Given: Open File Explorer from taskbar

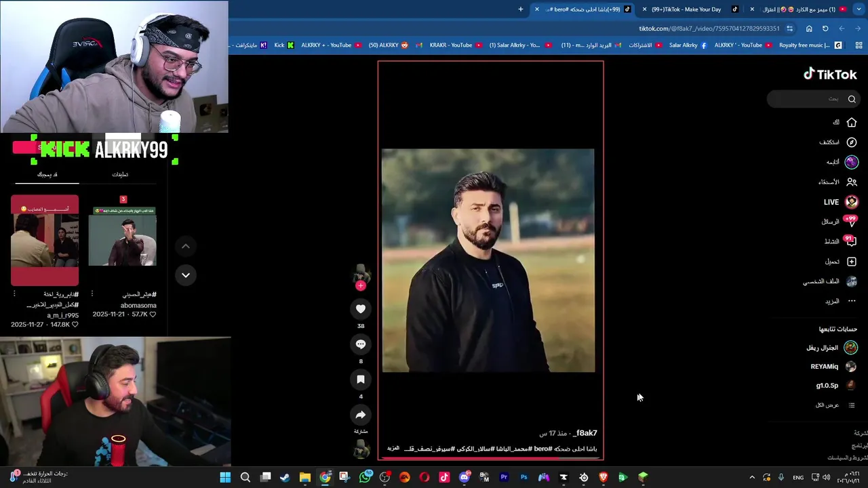Looking at the screenshot, I should (x=305, y=477).
